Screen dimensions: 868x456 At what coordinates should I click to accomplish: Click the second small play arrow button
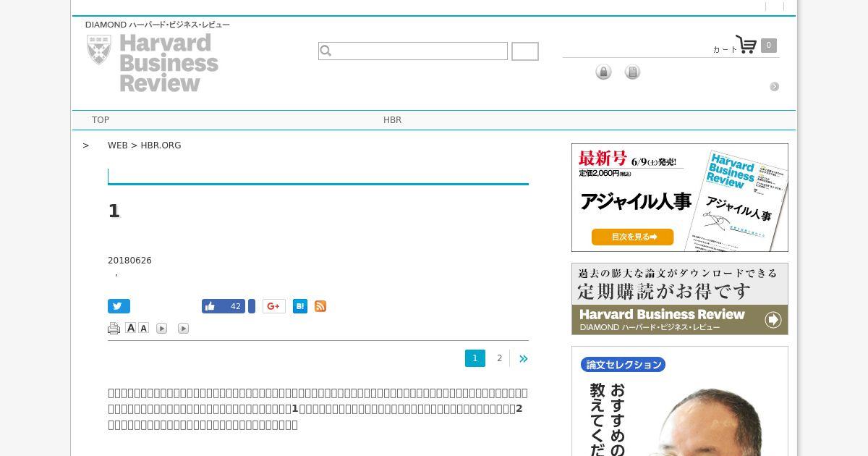click(184, 329)
